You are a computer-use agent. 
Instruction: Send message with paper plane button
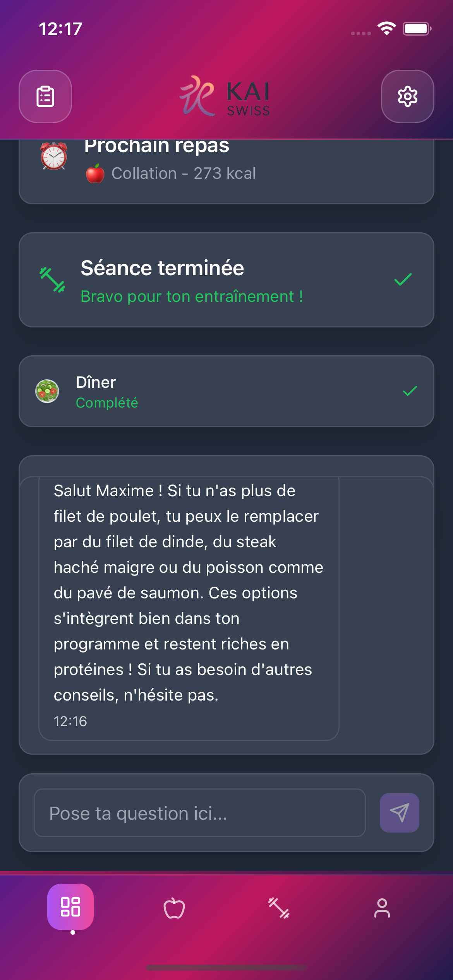[x=399, y=813]
